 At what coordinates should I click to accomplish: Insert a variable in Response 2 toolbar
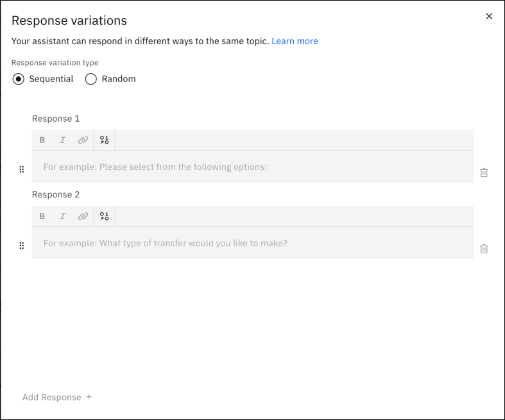click(105, 217)
